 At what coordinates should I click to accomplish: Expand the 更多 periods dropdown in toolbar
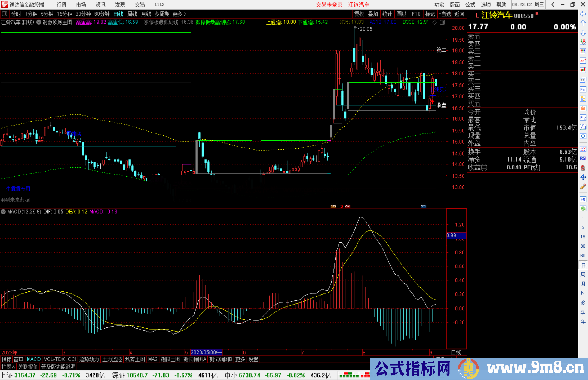[x=179, y=14]
